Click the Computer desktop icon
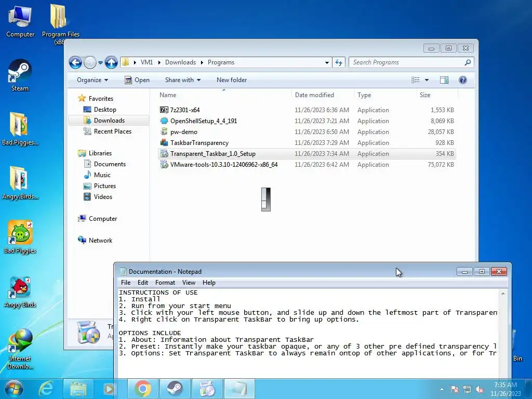 (x=20, y=21)
